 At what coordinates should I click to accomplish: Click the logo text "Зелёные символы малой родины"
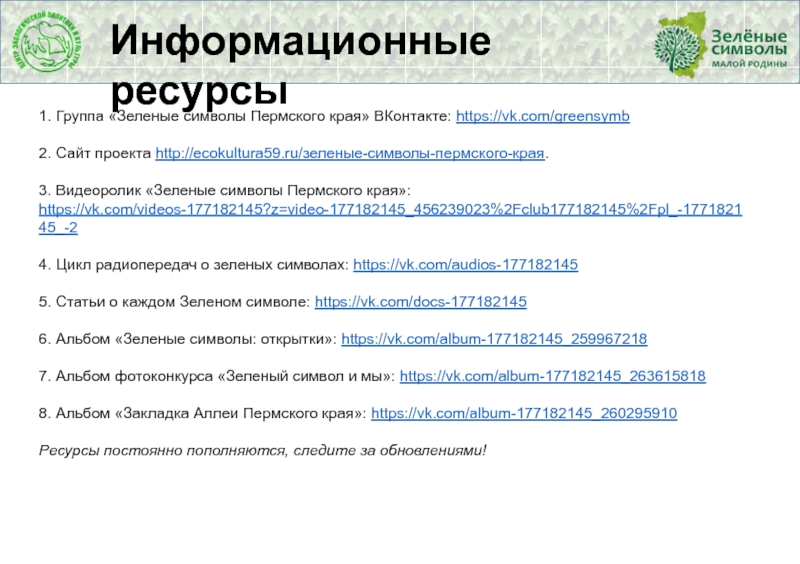[x=746, y=45]
